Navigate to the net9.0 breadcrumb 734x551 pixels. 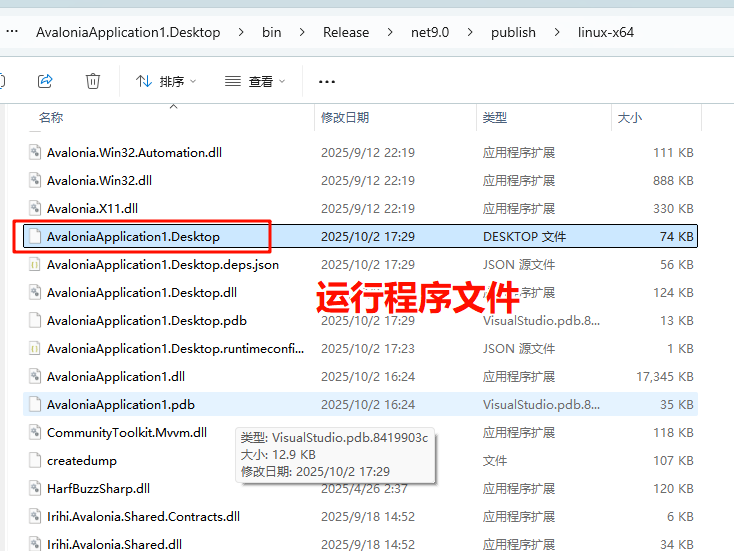tap(430, 32)
